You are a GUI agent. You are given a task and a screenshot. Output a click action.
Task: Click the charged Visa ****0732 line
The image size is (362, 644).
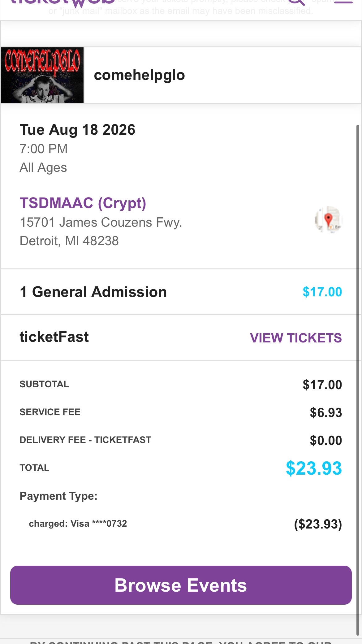click(78, 524)
